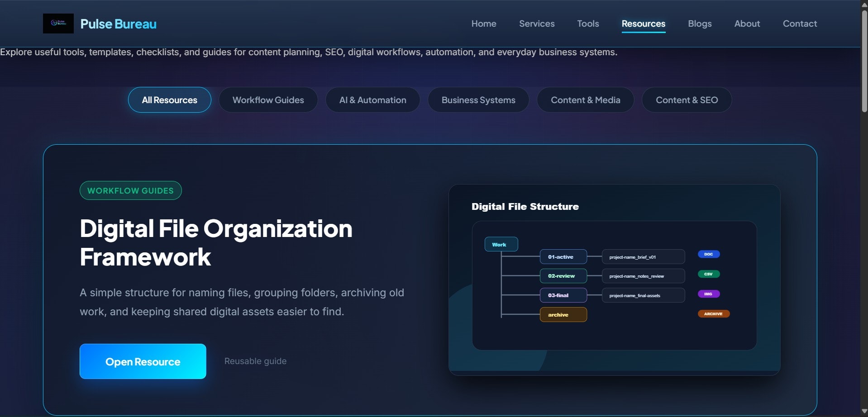Image resolution: width=868 pixels, height=417 pixels.
Task: Click the Work root folder node
Action: click(501, 244)
